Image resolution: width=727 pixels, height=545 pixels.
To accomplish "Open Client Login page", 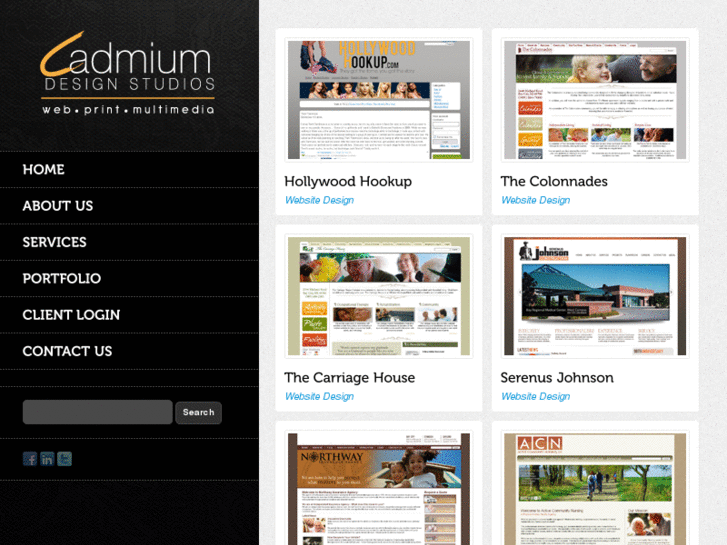I will point(71,314).
